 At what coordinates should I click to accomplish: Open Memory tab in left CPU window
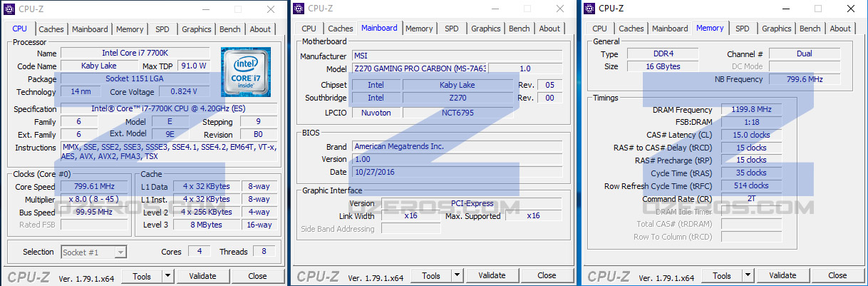click(x=130, y=29)
